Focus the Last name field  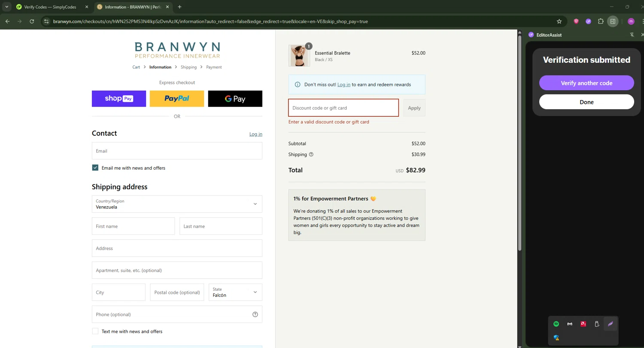(x=221, y=226)
